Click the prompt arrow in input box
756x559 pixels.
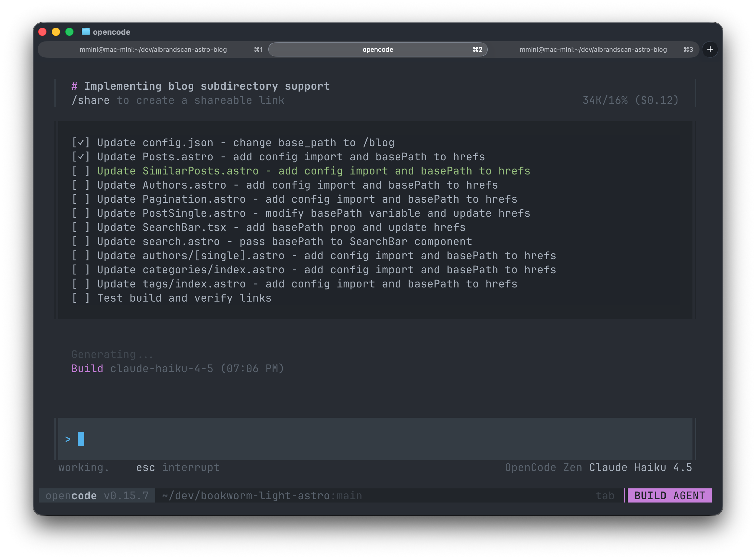coord(68,439)
